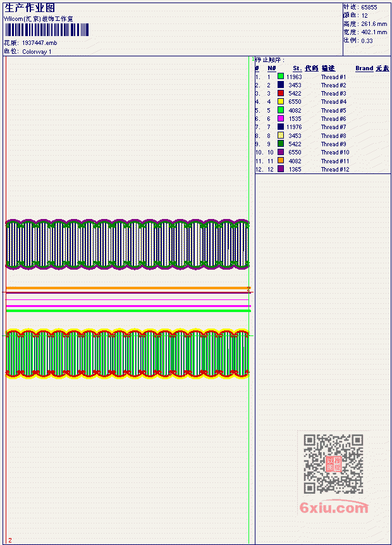Click the scale value 0.33

[x=367, y=41]
